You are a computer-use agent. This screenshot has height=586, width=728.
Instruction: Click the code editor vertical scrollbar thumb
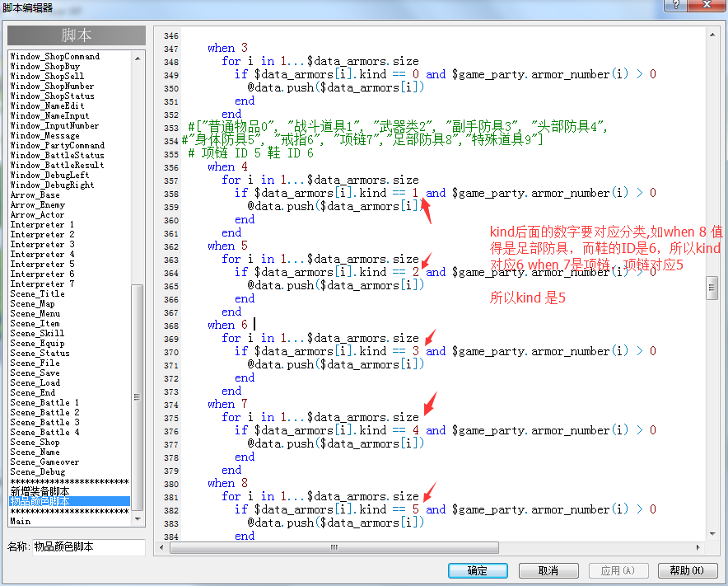click(x=712, y=288)
